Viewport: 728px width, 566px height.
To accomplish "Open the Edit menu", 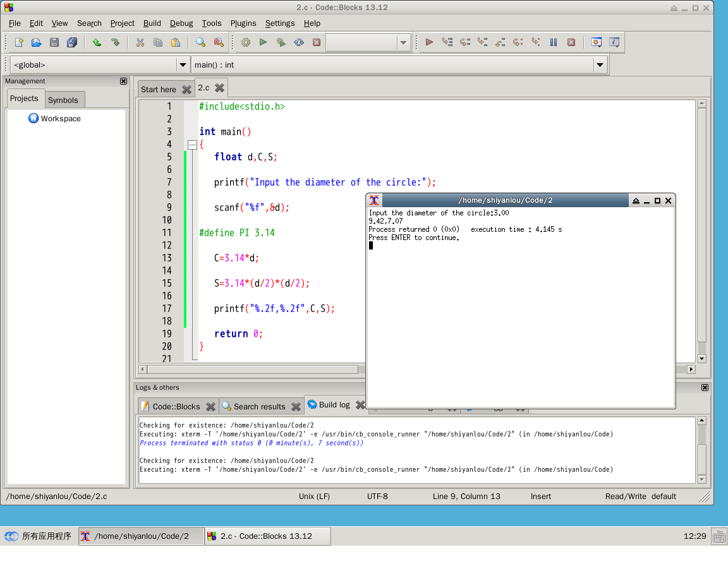I will tap(36, 23).
